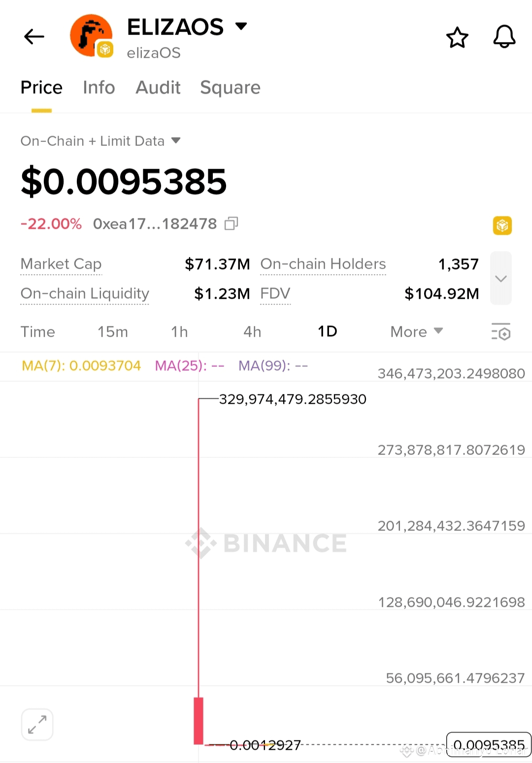Viewport: 532px width, 763px height.
Task: Copy the contract address 0xea17...182478
Action: (231, 224)
